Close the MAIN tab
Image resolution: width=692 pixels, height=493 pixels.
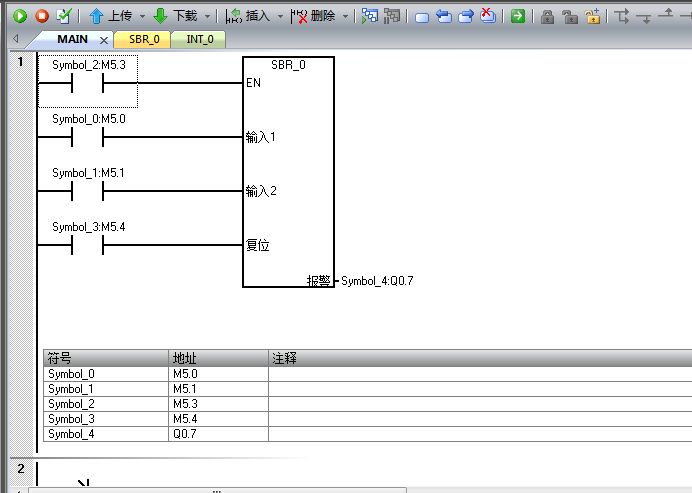(104, 40)
